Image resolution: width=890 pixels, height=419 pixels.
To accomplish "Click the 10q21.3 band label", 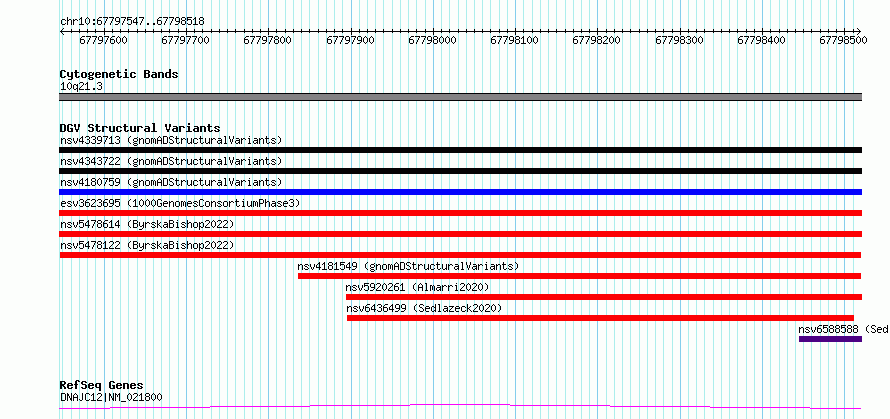I will pyautogui.click(x=81, y=87).
